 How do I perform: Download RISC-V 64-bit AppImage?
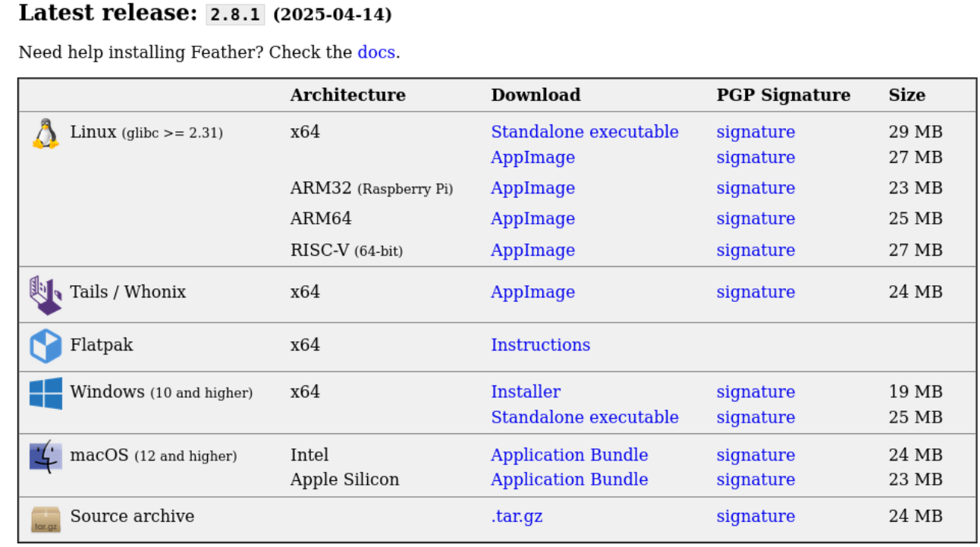532,250
